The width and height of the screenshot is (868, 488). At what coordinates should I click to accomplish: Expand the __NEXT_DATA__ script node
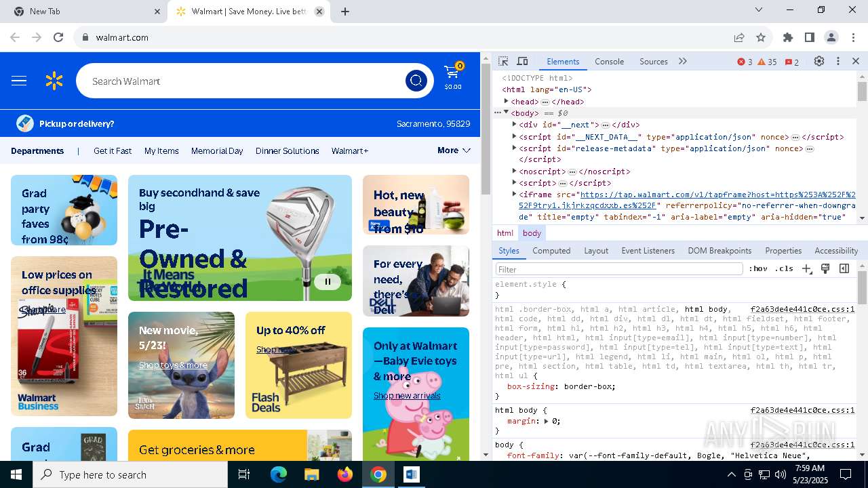[x=514, y=136]
